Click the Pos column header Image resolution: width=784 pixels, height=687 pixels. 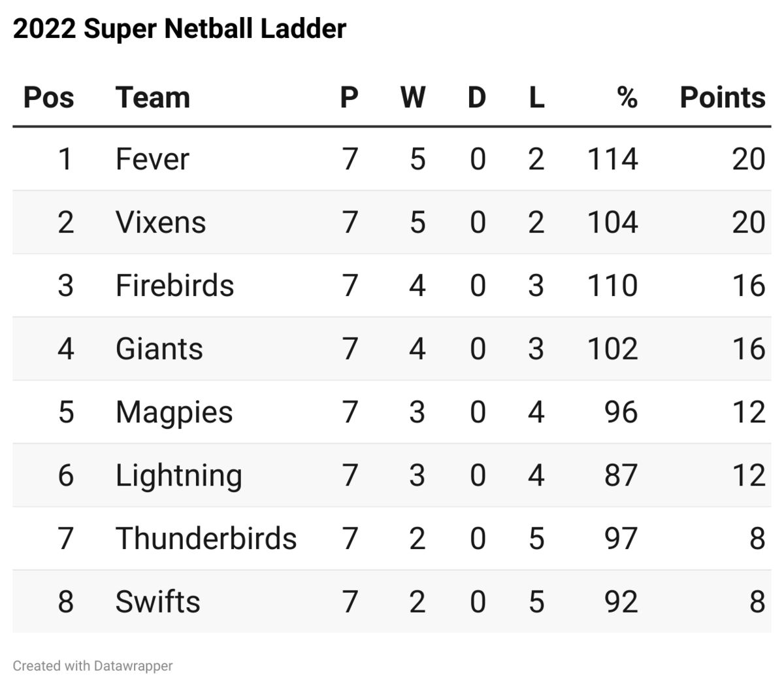point(49,97)
